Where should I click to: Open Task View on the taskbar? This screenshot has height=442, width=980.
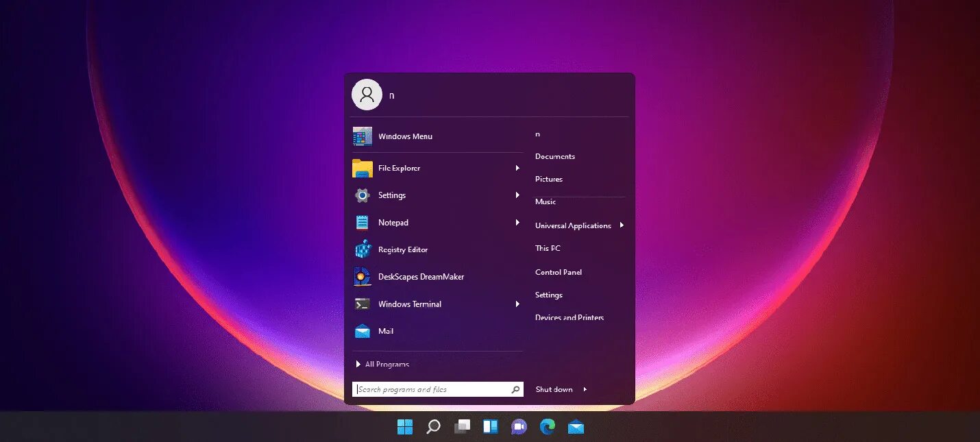point(462,427)
